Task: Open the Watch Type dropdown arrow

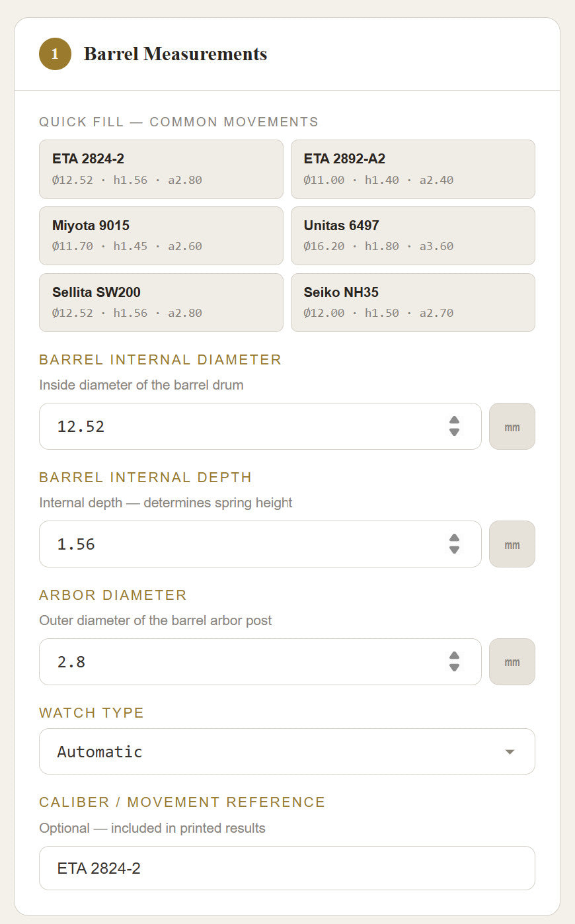Action: pos(510,752)
